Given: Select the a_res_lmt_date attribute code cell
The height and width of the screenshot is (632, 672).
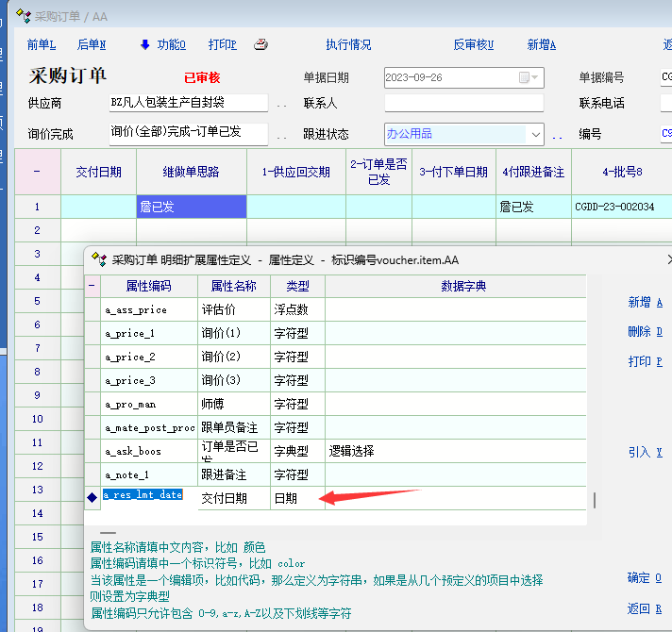Looking at the screenshot, I should coord(143,495).
